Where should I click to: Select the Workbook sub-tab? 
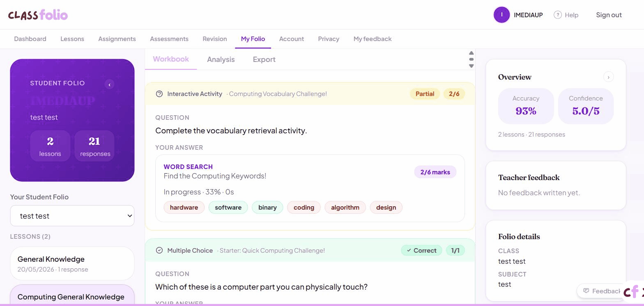(x=171, y=59)
